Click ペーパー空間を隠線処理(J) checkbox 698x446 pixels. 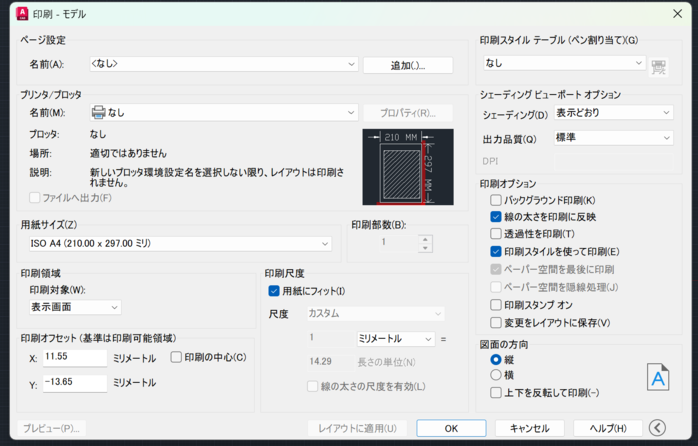(x=495, y=287)
